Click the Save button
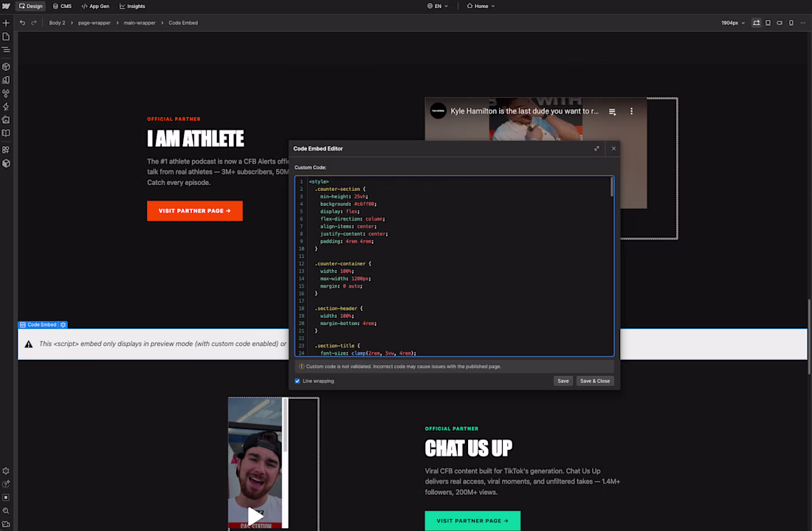Screen dimensions: 812x531 (x=563, y=381)
